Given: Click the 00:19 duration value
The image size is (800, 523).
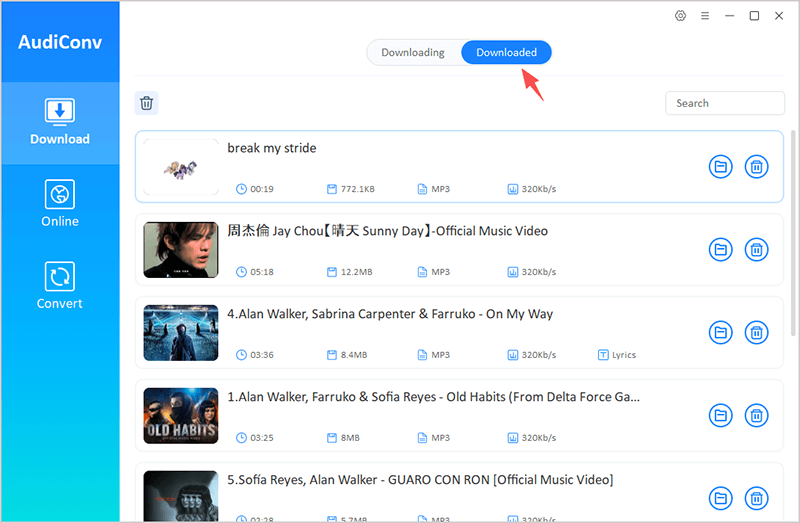Looking at the screenshot, I should [262, 189].
